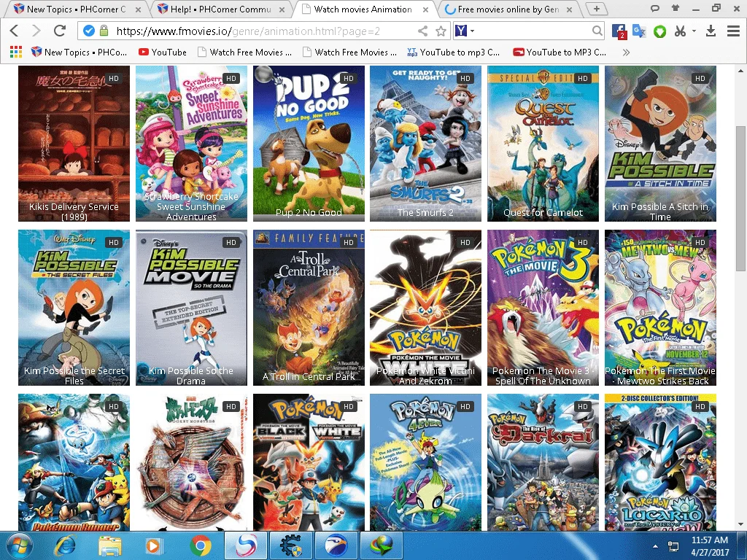
Task: Open The Smurfs 2 movie poster
Action: [x=425, y=144]
